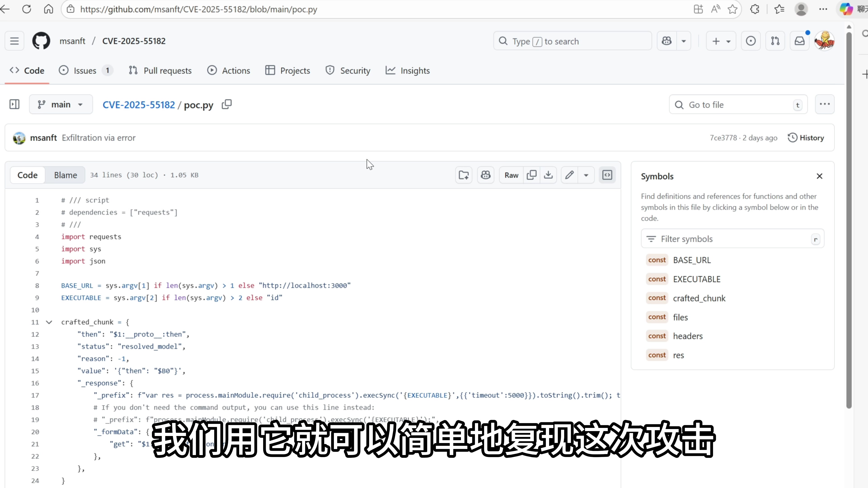
Task: Copy file path next to poc.py
Action: (x=226, y=104)
